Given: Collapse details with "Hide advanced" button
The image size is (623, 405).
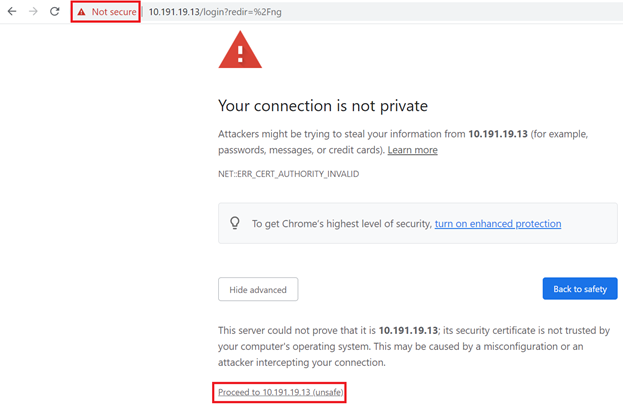Looking at the screenshot, I should 258,290.
